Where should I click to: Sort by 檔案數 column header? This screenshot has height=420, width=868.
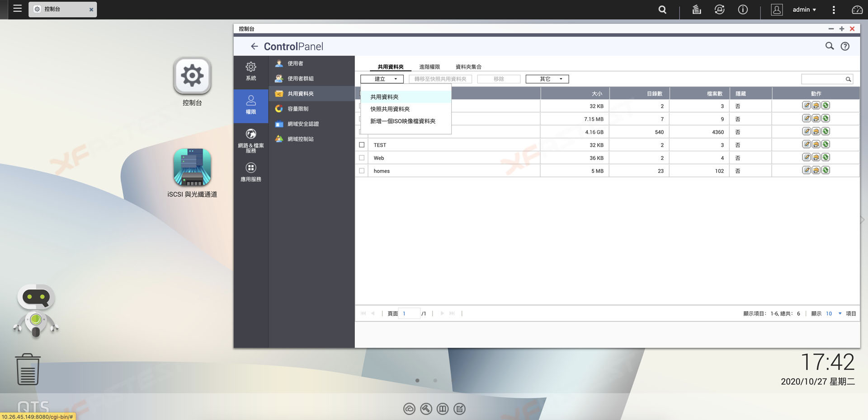699,93
